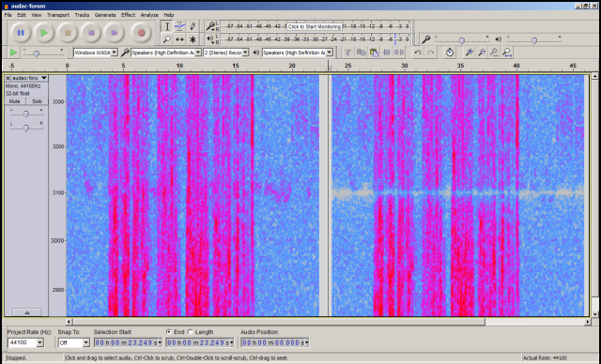The height and width of the screenshot is (364, 601).
Task: Click the Redo arrow icon
Action: point(430,53)
